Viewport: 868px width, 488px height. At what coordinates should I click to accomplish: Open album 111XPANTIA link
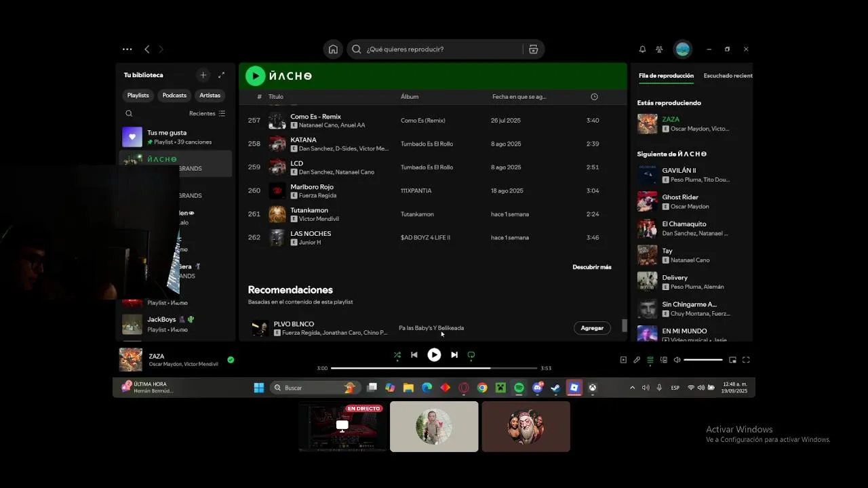click(416, 191)
